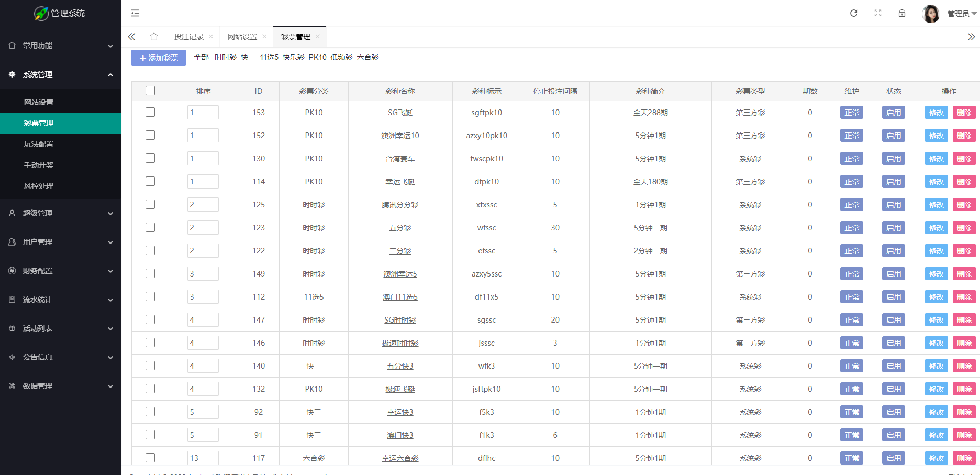Screen dimensions: 980x475
Task: Check the row checkbox for ID 153
Action: point(150,112)
